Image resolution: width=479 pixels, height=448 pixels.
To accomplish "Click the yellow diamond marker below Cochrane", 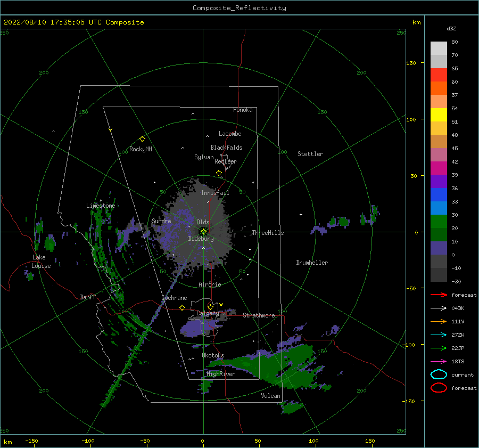I will [182, 307].
